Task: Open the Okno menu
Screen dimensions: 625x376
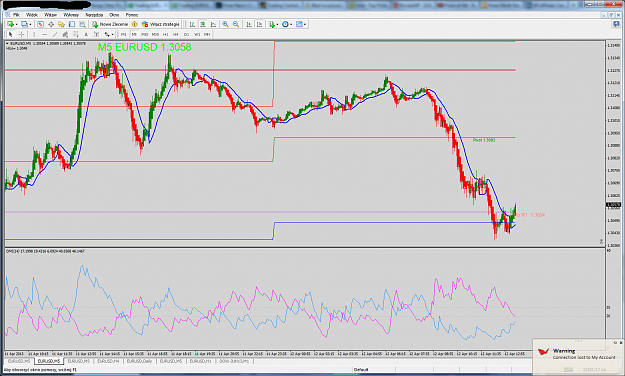Action: click(114, 15)
